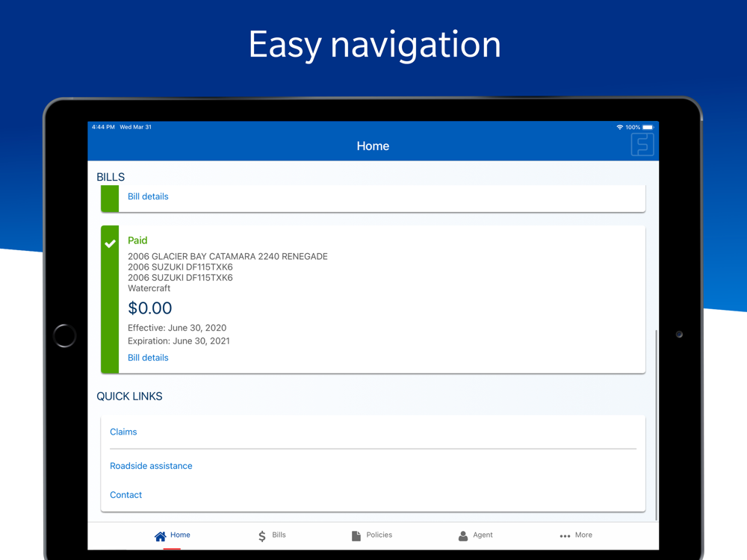Open the Roadside assistance quick link
This screenshot has width=747, height=560.
coord(151,466)
